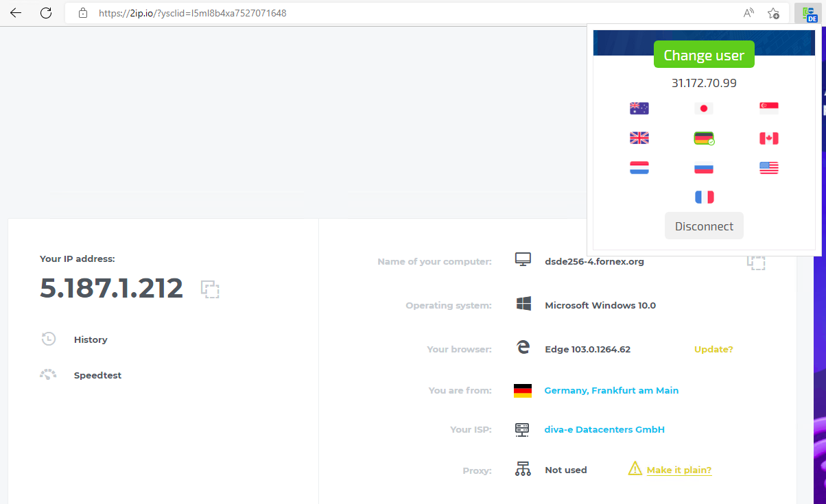Screen dimensions: 826x504
Task: Select the Netherlands flag server
Action: coord(639,167)
